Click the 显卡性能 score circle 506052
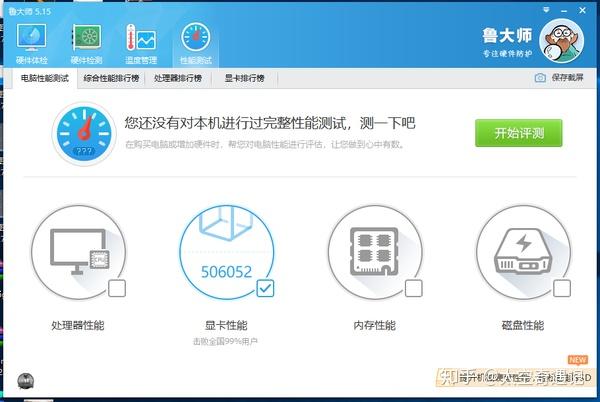This screenshot has height=402, width=600. point(227,252)
